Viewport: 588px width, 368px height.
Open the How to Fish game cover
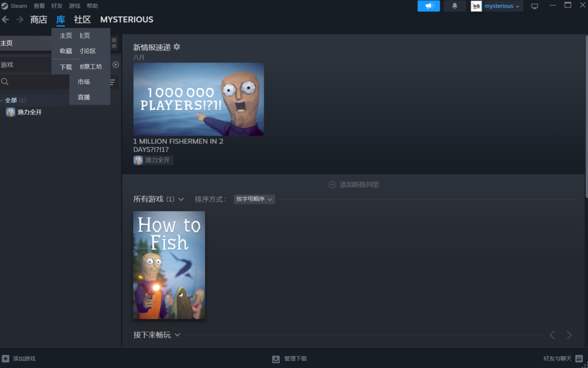[x=169, y=265]
